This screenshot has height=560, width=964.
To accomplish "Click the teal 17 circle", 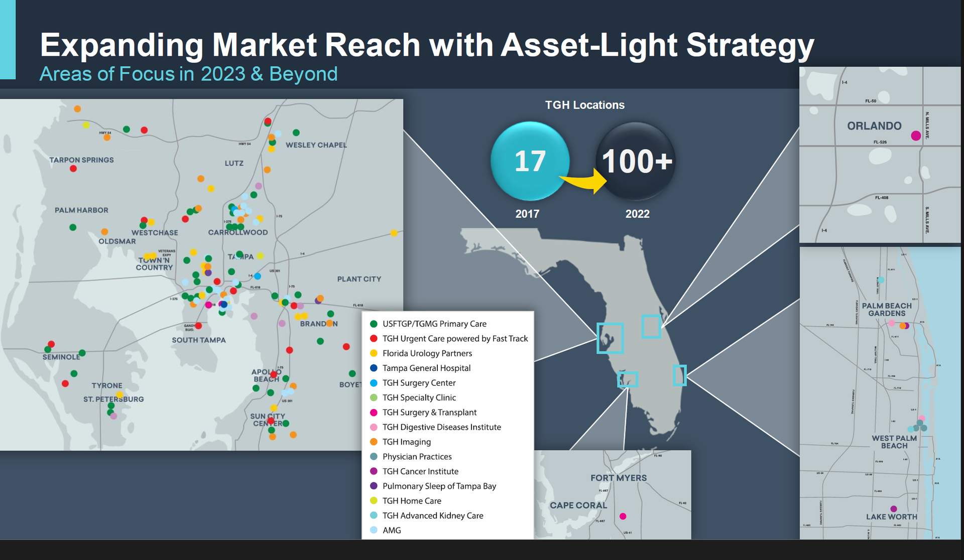I will click(x=530, y=161).
